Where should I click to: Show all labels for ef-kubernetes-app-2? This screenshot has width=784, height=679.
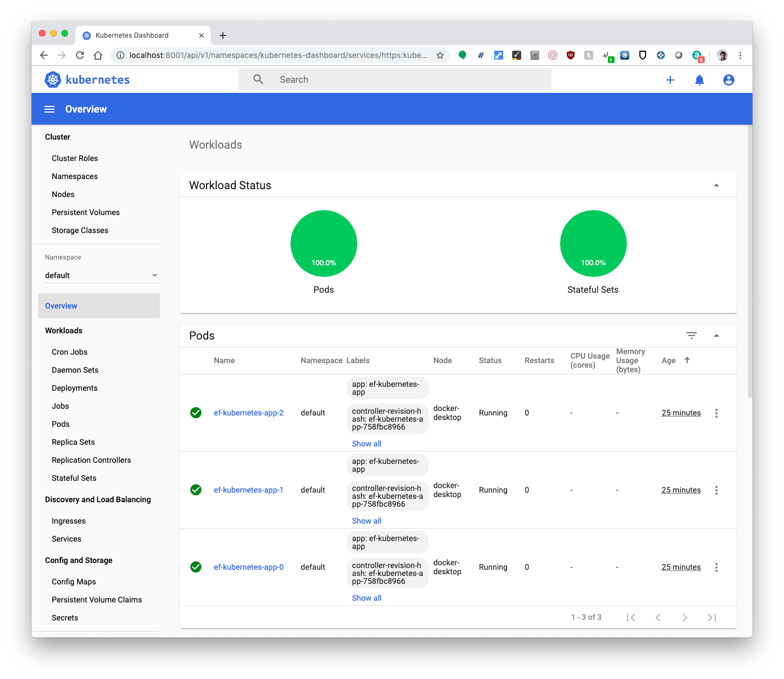point(366,444)
